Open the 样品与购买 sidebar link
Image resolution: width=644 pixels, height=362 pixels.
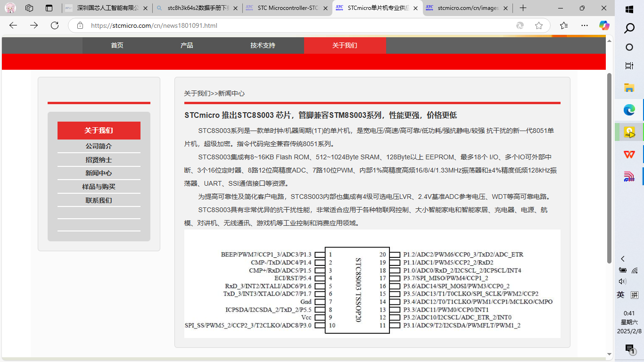coord(99,187)
